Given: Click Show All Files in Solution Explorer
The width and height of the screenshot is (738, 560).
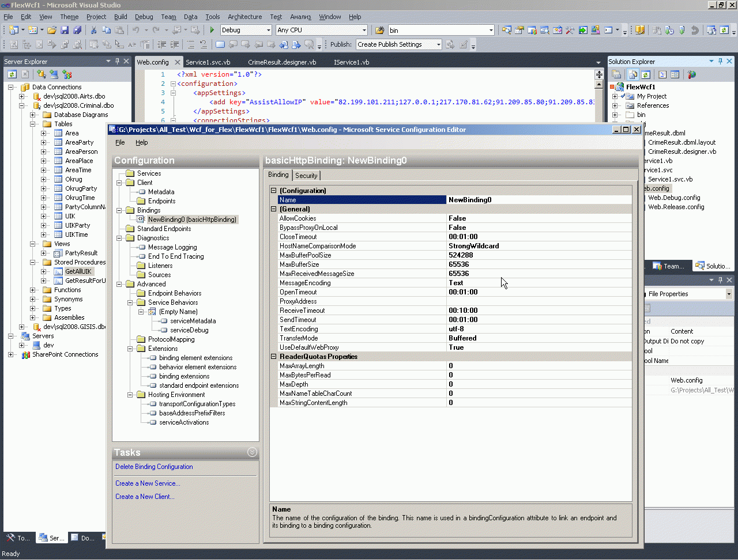Looking at the screenshot, I should (x=633, y=74).
